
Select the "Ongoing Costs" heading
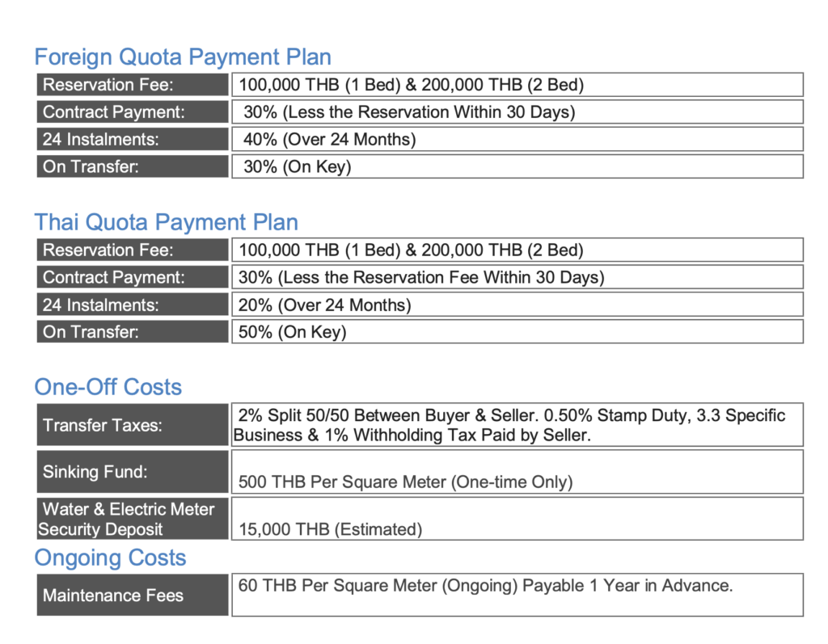click(x=110, y=558)
